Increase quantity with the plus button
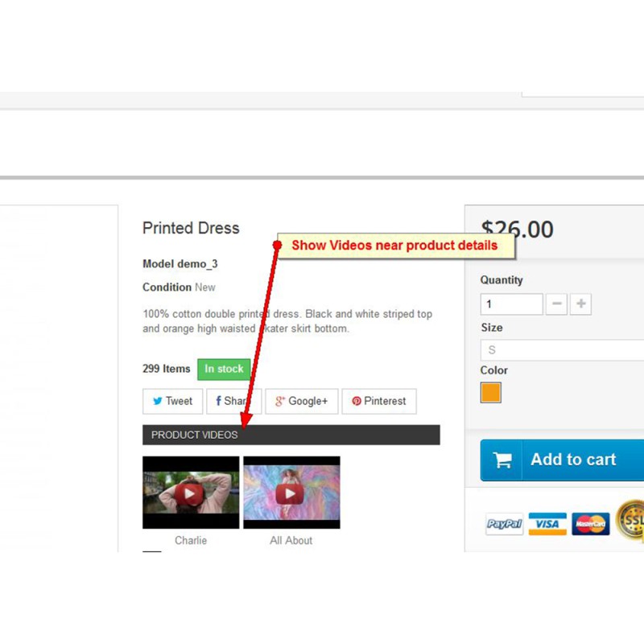The height and width of the screenshot is (644, 644). (580, 304)
